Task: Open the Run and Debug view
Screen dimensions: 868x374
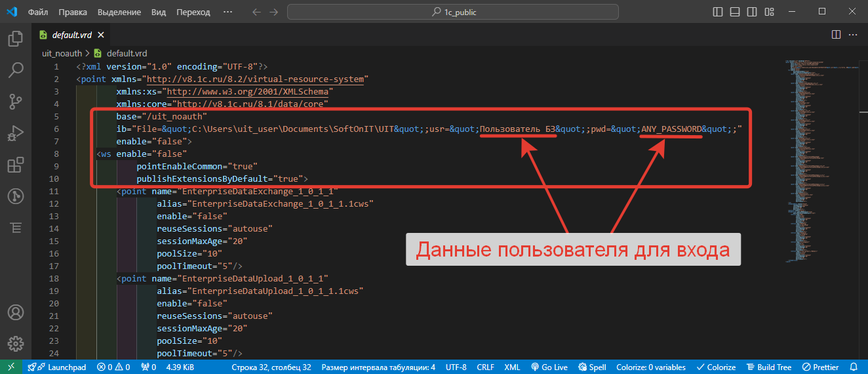Action: click(16, 133)
